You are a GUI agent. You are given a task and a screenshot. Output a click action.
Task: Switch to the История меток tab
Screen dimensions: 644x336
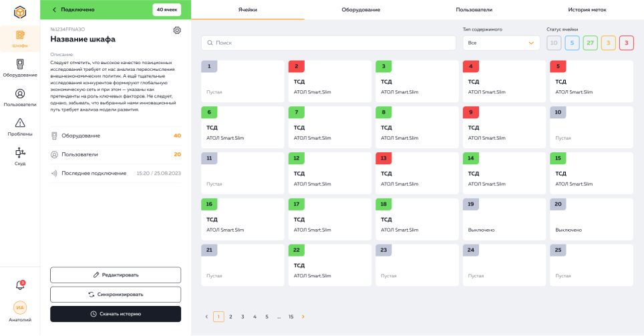pos(587,10)
